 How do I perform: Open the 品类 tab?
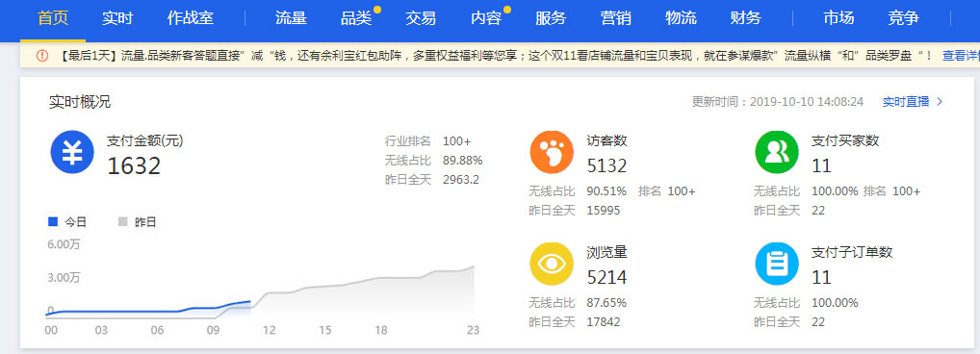coord(356,18)
